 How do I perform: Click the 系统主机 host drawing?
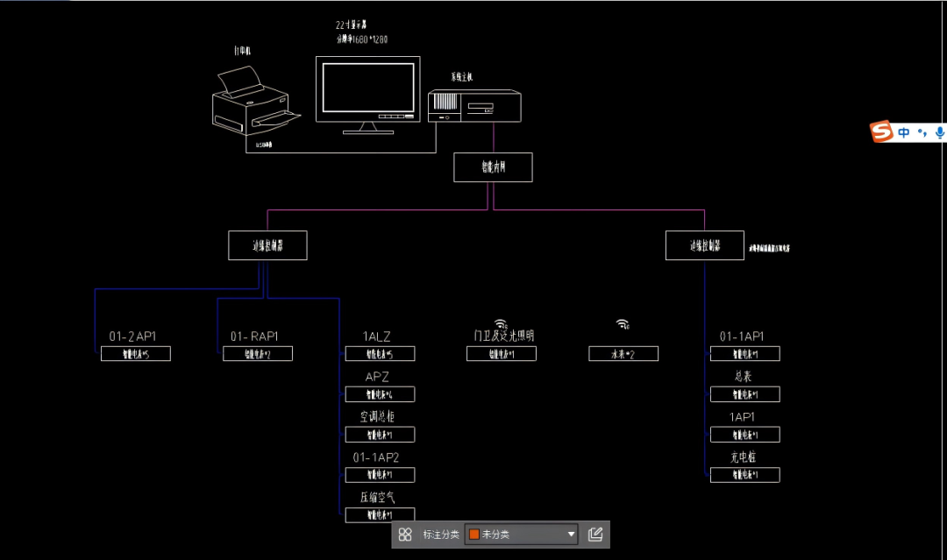(473, 106)
